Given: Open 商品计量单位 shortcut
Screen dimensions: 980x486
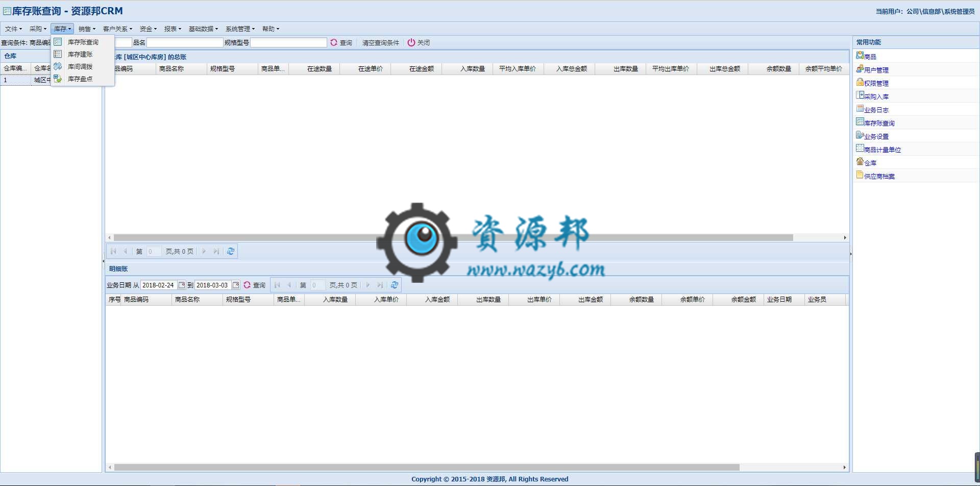Looking at the screenshot, I should point(878,149).
